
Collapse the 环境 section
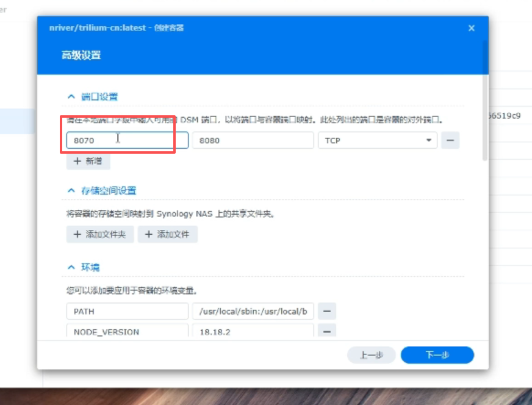71,267
